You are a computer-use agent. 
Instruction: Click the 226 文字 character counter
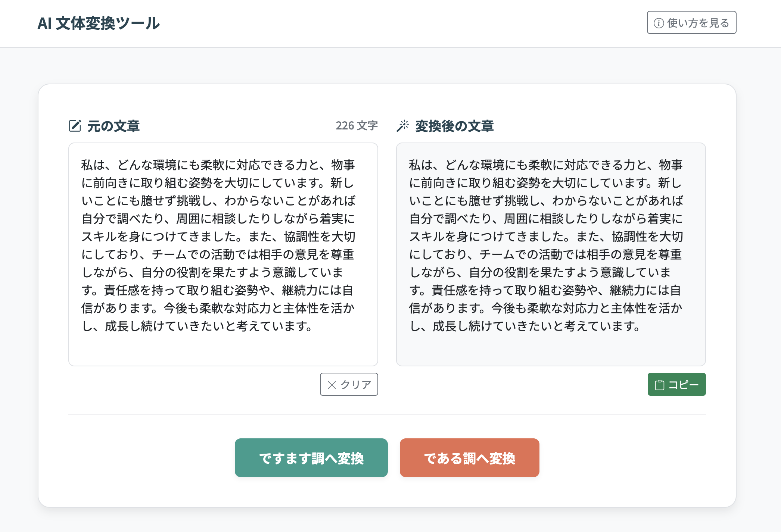click(357, 126)
